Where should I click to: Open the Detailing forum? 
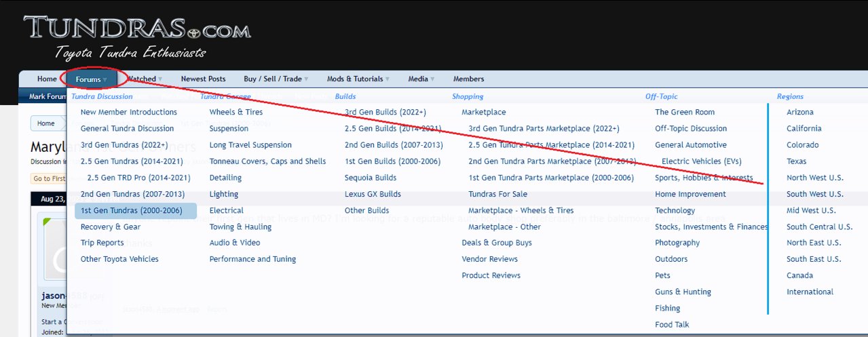225,178
